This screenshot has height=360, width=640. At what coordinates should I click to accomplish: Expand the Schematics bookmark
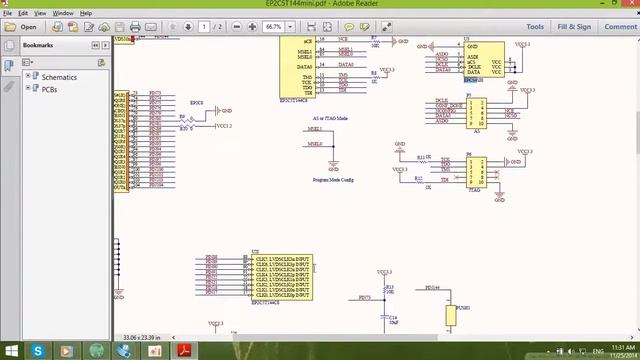point(28,76)
